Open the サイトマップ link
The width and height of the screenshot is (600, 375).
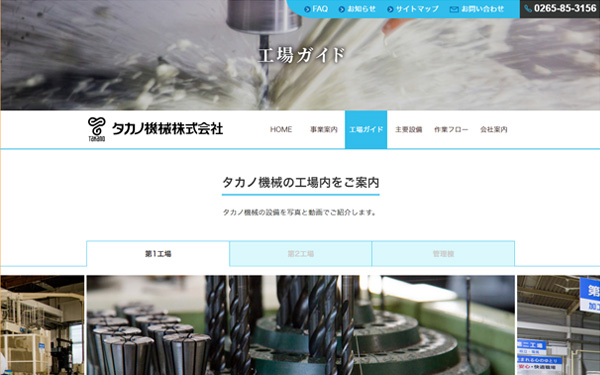click(x=417, y=9)
